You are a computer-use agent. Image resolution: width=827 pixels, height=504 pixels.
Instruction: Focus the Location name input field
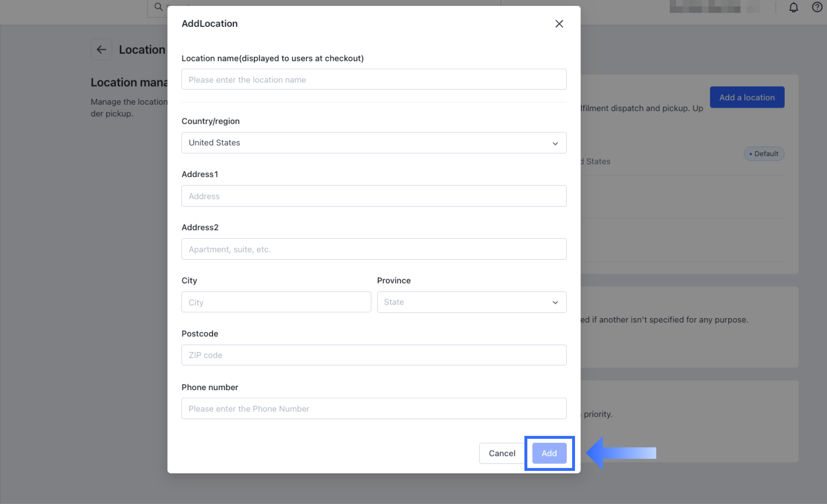tap(374, 80)
